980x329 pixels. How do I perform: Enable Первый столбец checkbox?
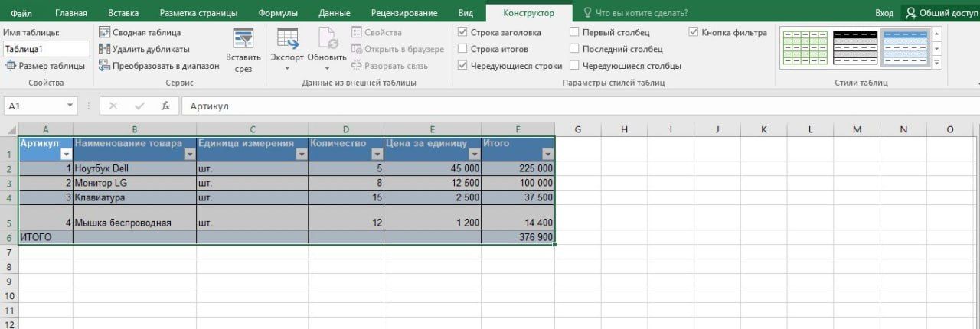pos(574,32)
